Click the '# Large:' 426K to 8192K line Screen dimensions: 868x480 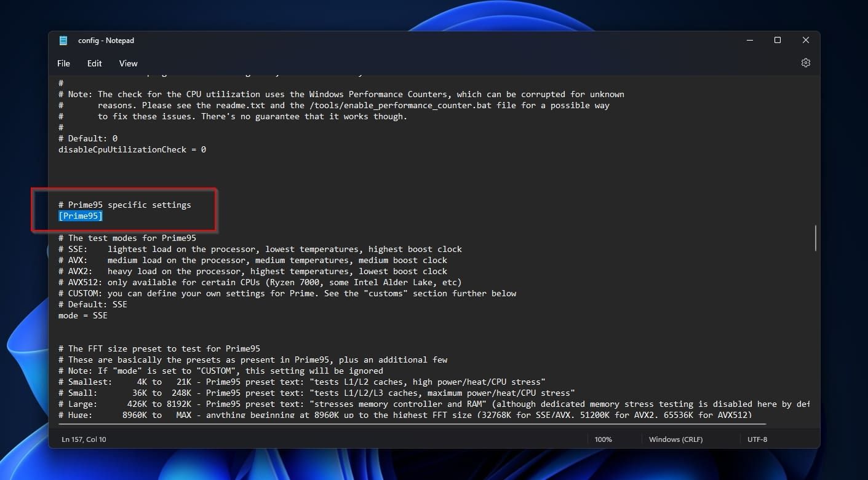click(434, 404)
